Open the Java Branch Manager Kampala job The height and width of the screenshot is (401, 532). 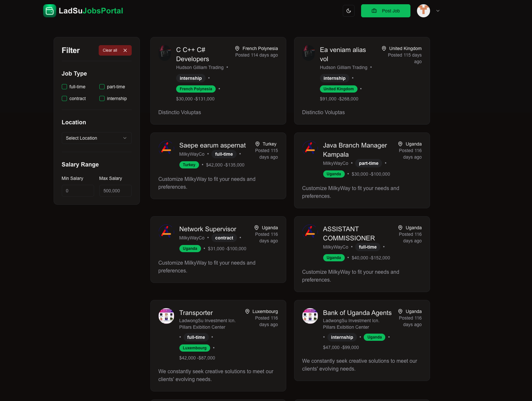coord(355,149)
